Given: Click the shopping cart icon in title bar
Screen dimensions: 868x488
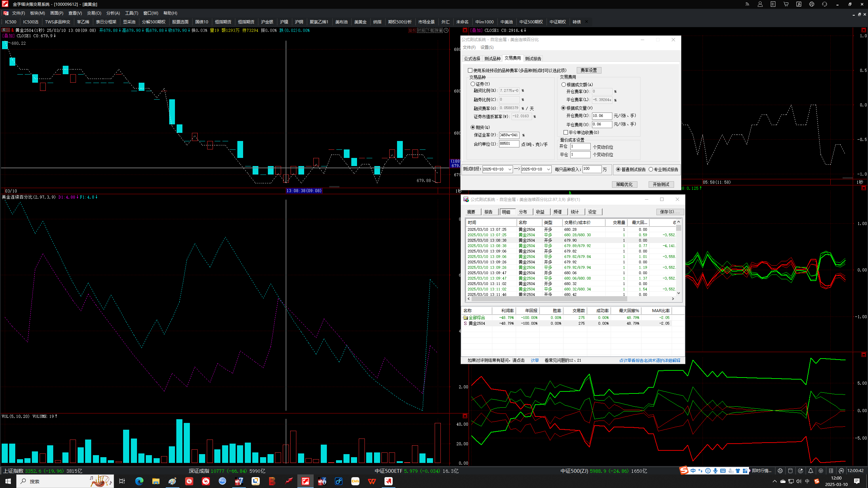Looking at the screenshot, I should (x=786, y=4).
